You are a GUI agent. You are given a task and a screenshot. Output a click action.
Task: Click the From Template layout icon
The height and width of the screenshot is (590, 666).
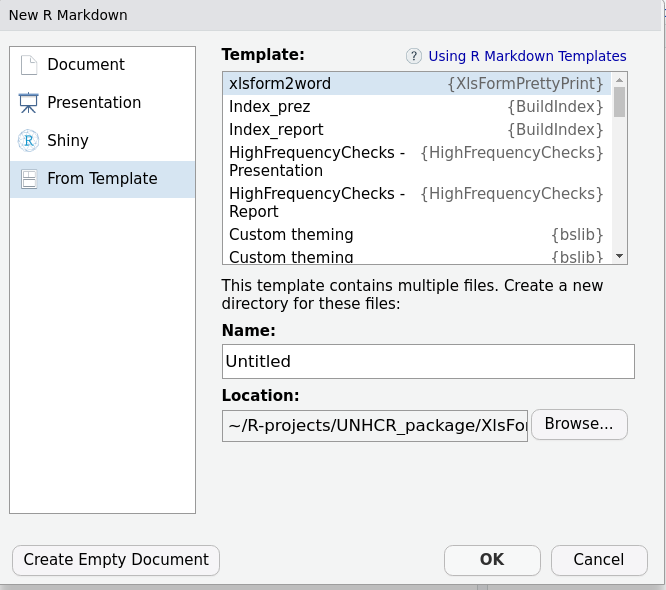tap(29, 179)
